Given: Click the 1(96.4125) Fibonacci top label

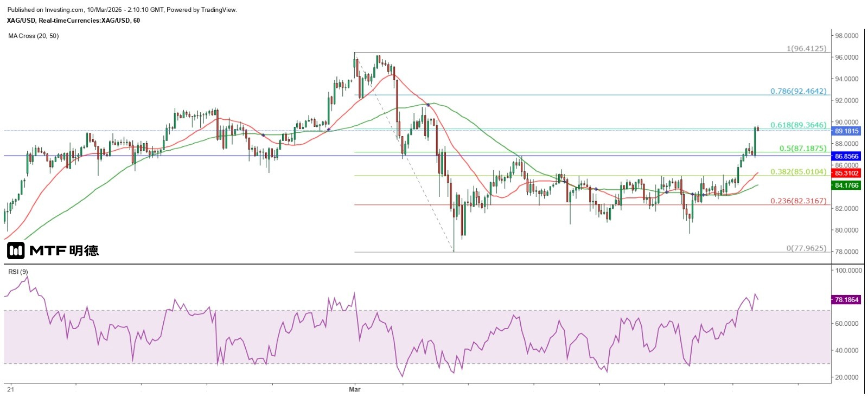Looking at the screenshot, I should 806,49.
